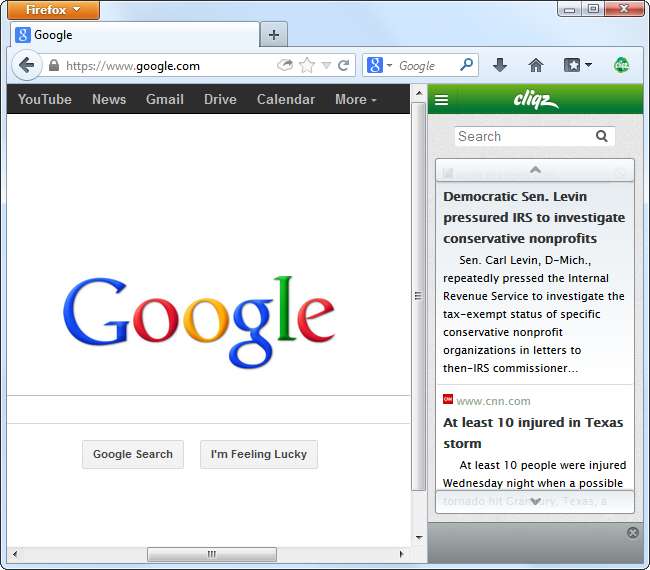650x570 pixels.
Task: Click the Cliqz search magnifier icon
Action: click(x=602, y=137)
